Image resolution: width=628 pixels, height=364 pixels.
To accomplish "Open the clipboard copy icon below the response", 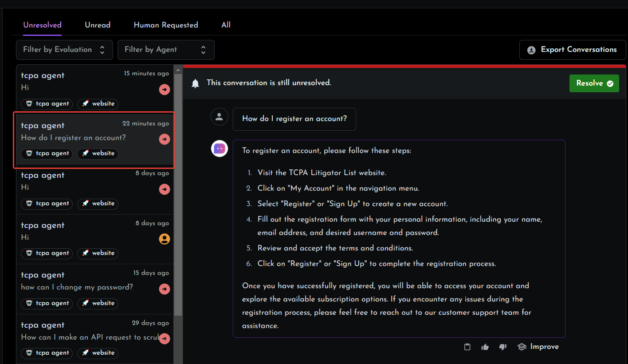I will [x=467, y=347].
